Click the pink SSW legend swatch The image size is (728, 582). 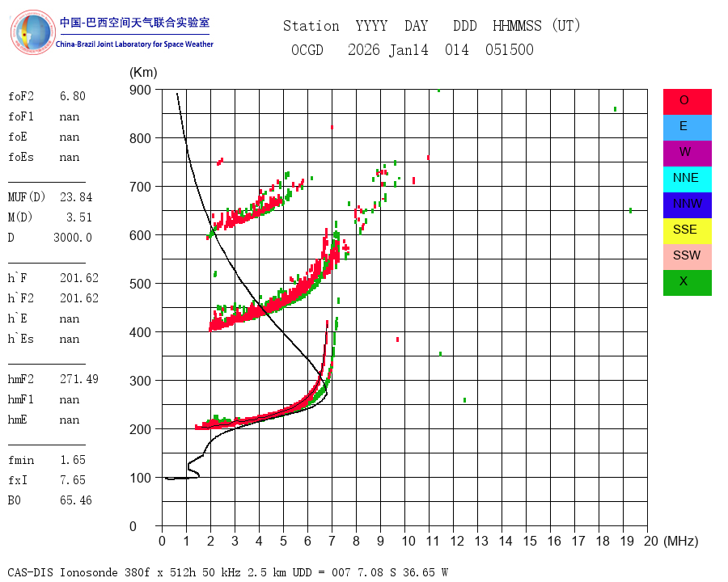[x=687, y=257]
